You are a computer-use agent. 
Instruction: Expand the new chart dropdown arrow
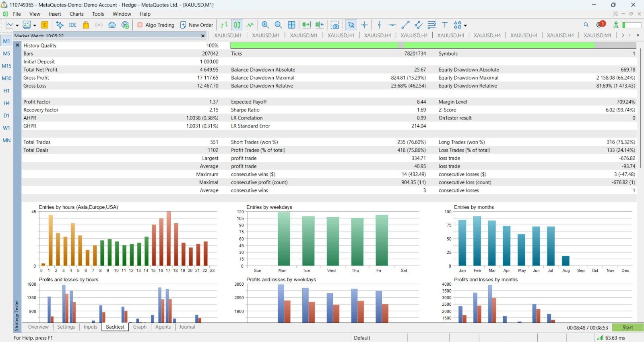click(x=17, y=25)
